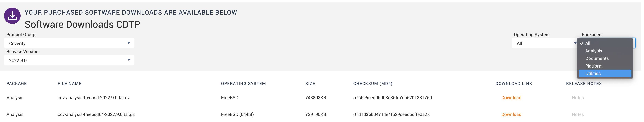Click the Product Group dropdown arrow

(129, 43)
